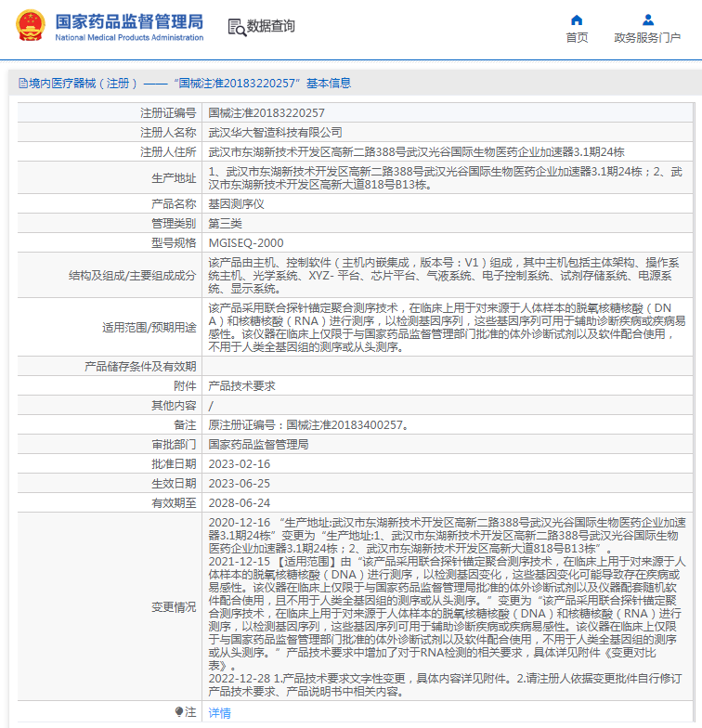Click the 适用范围/预期用途 label

pyautogui.click(x=149, y=327)
